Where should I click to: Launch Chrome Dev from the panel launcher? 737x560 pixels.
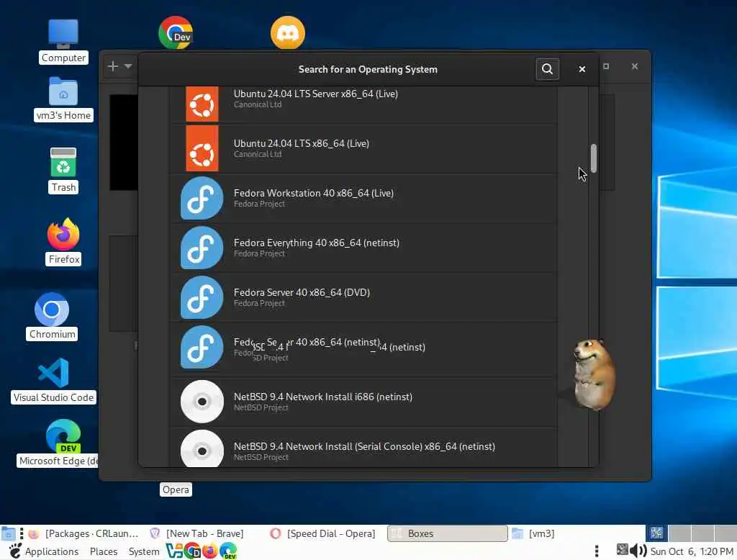point(192,551)
